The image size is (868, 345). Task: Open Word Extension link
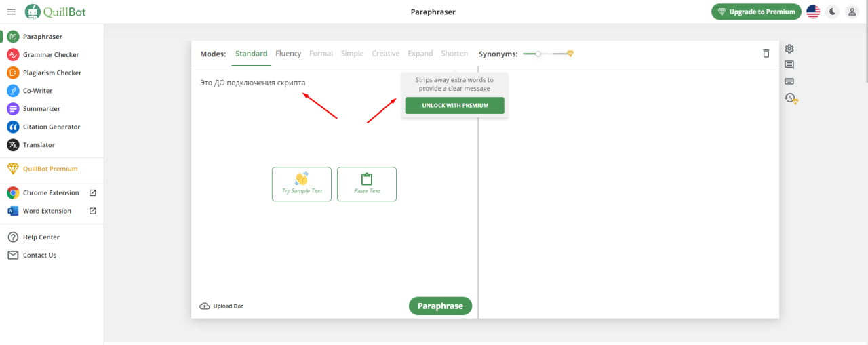tap(47, 211)
